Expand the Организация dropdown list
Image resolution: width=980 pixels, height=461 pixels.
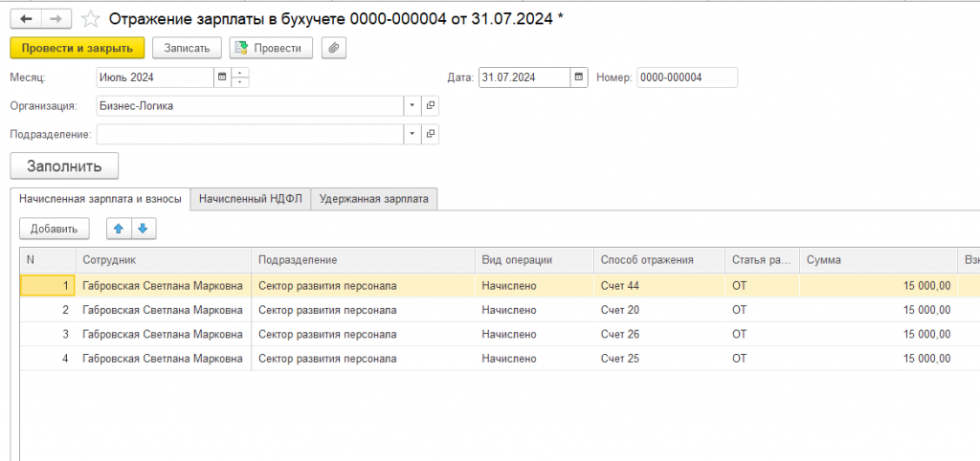click(x=412, y=106)
